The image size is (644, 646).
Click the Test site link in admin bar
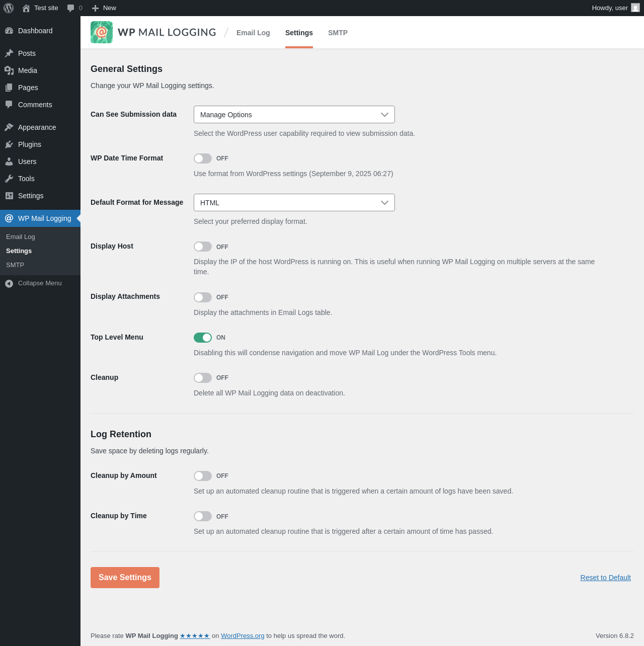click(46, 8)
